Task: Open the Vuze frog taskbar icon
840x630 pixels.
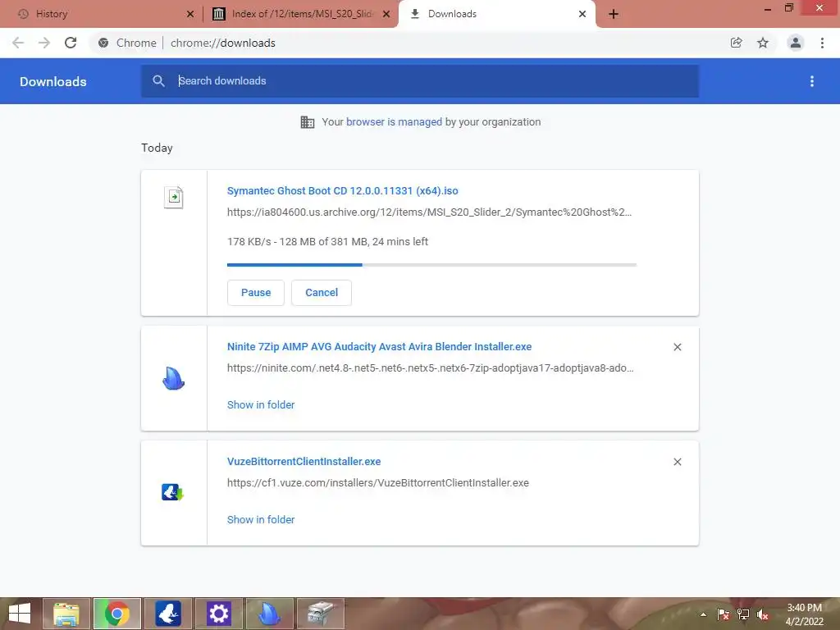Action: coord(167,614)
